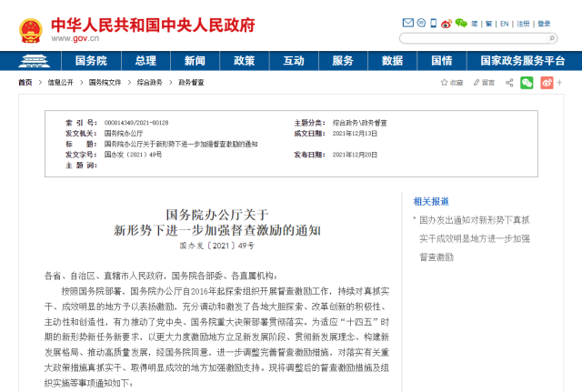Open the 国务院 navigation menu

click(91, 60)
